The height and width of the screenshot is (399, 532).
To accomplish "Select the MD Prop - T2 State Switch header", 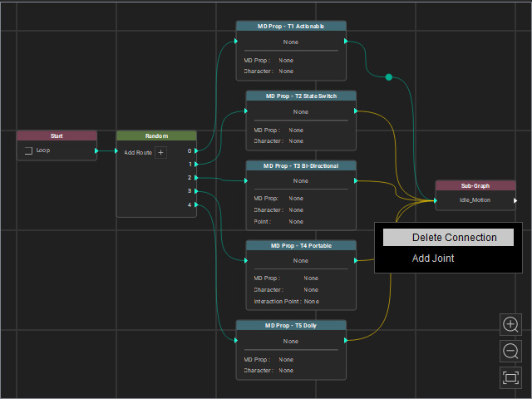I will [301, 96].
